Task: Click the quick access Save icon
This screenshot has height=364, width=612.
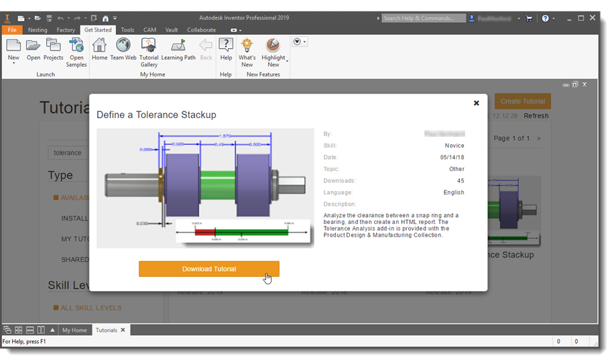Action: [49, 18]
